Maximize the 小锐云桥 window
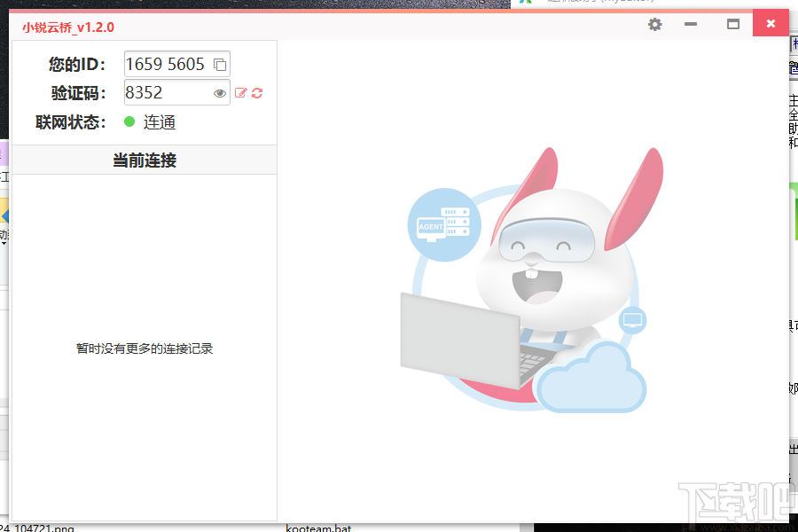Image resolution: width=798 pixels, height=532 pixels. coord(732,24)
